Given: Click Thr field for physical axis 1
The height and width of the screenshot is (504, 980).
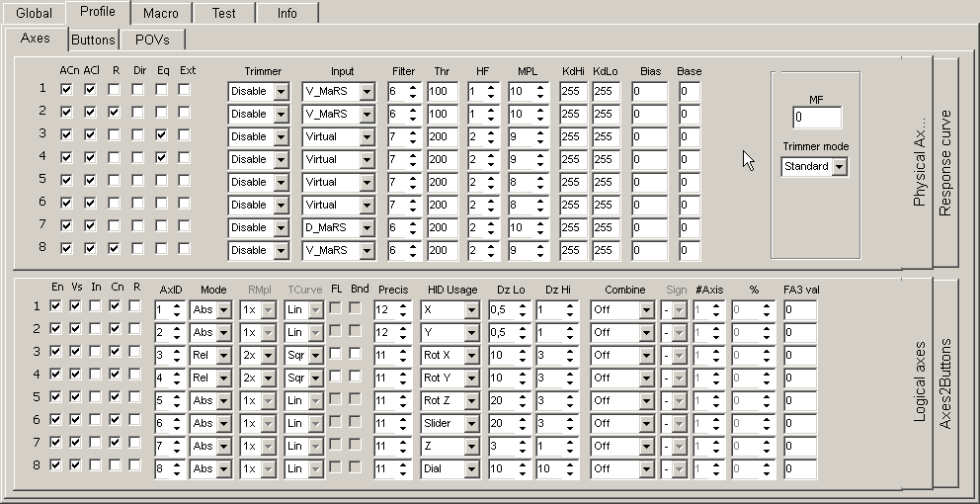Looking at the screenshot, I should tap(443, 91).
